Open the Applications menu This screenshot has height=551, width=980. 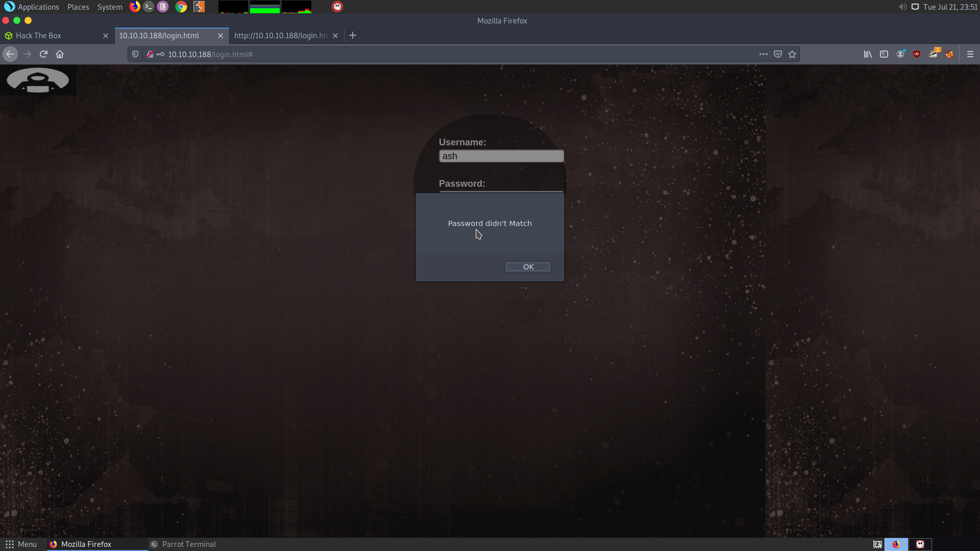[x=38, y=7]
